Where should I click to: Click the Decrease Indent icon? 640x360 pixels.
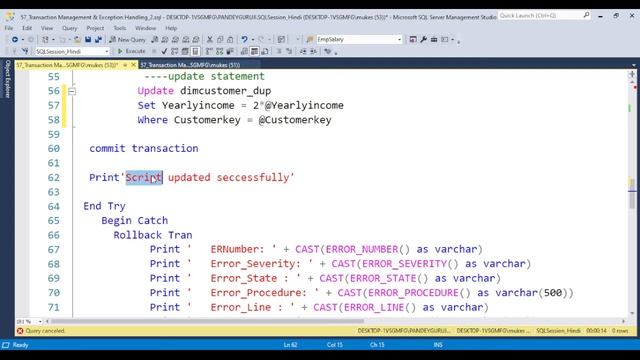pyautogui.click(x=303, y=51)
